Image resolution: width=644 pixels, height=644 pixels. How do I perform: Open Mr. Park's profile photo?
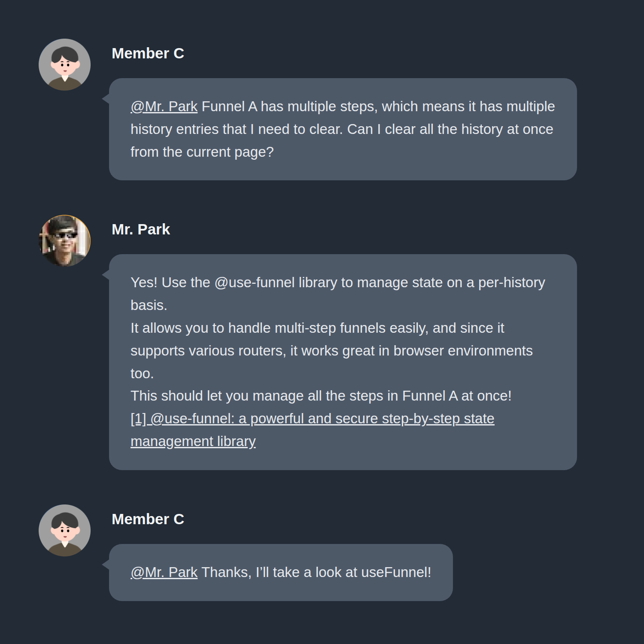point(64,241)
